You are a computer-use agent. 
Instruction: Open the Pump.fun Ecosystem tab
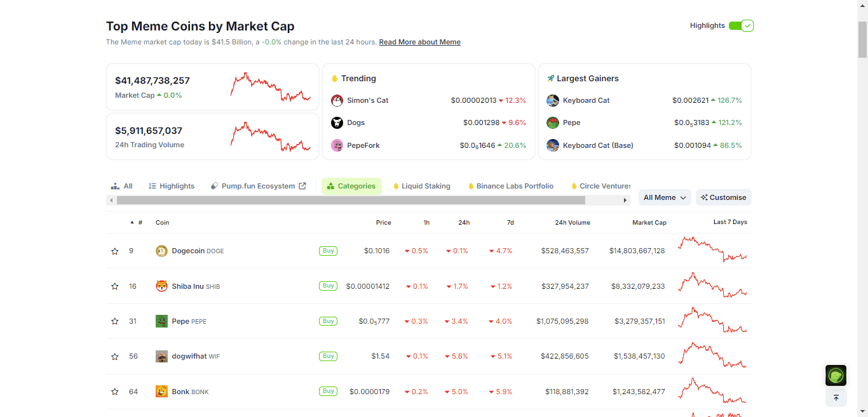(x=259, y=186)
